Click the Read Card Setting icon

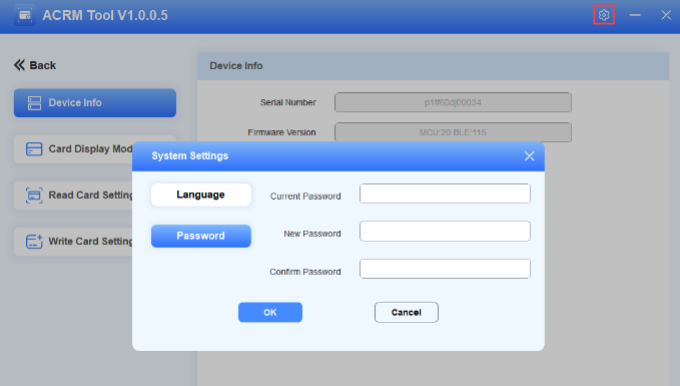tap(34, 195)
